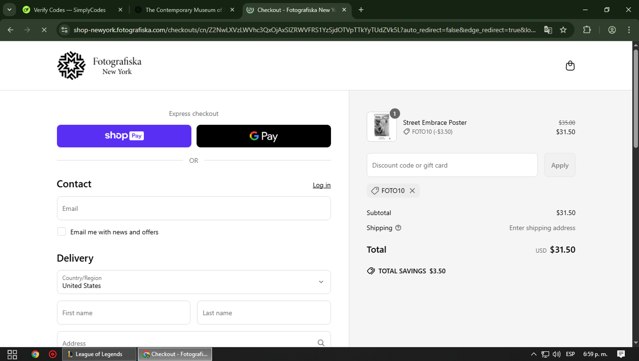639x361 pixels.
Task: Focus the Email input field
Action: [x=194, y=208]
